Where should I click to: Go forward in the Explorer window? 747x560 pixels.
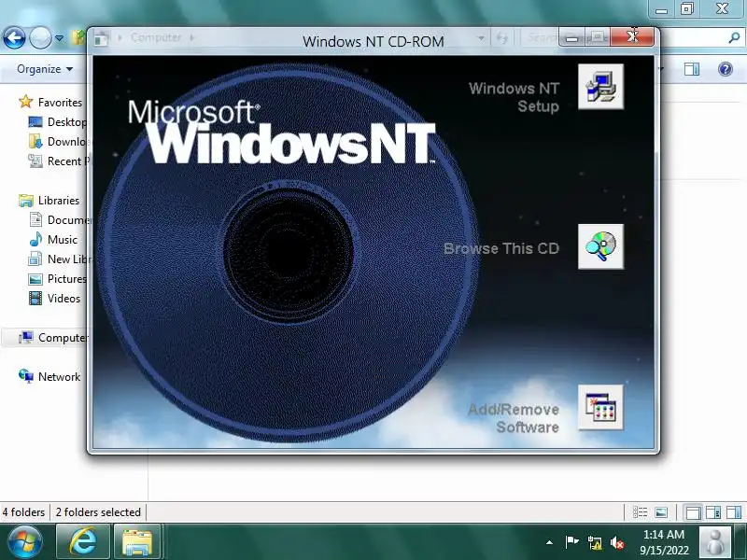point(40,37)
